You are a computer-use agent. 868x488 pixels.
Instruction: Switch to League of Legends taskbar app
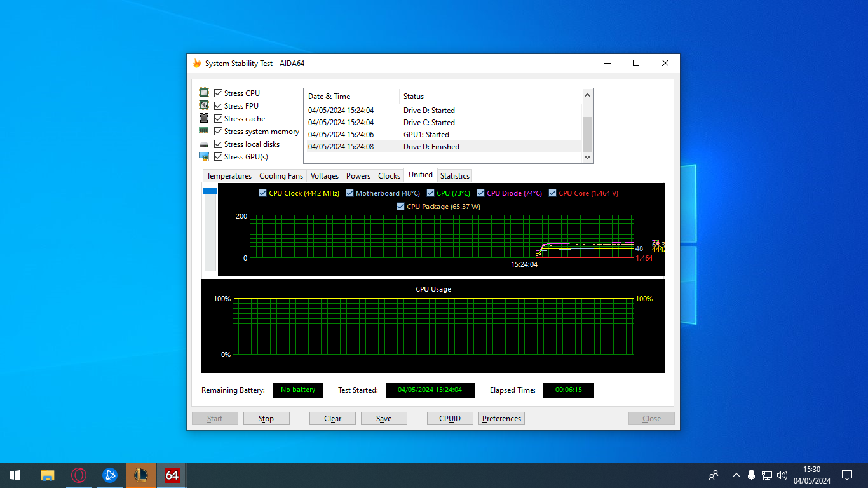141,475
